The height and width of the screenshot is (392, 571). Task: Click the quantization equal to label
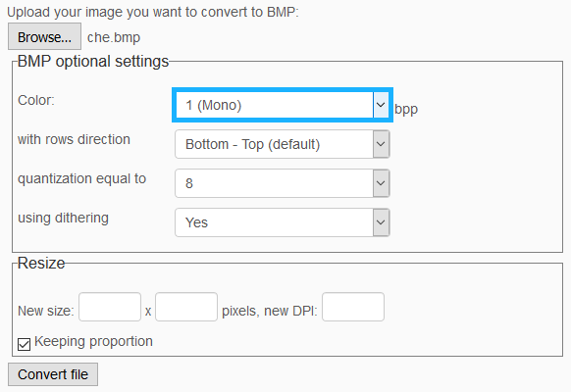pyautogui.click(x=82, y=179)
